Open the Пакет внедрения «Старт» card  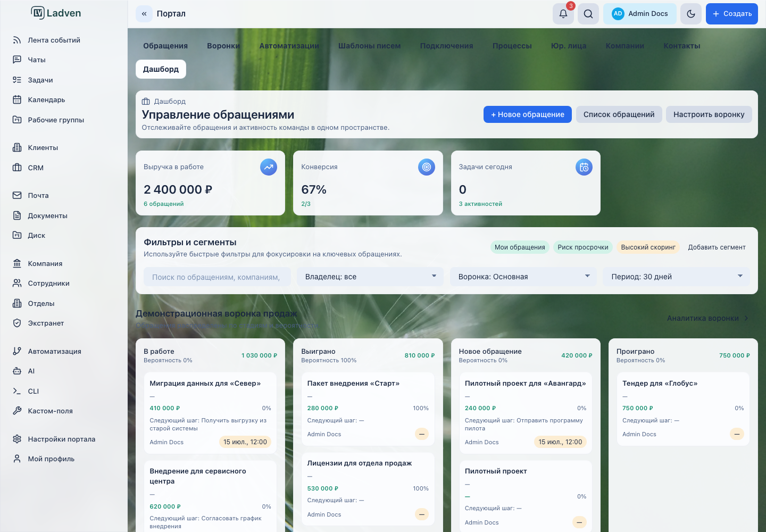coord(368,409)
